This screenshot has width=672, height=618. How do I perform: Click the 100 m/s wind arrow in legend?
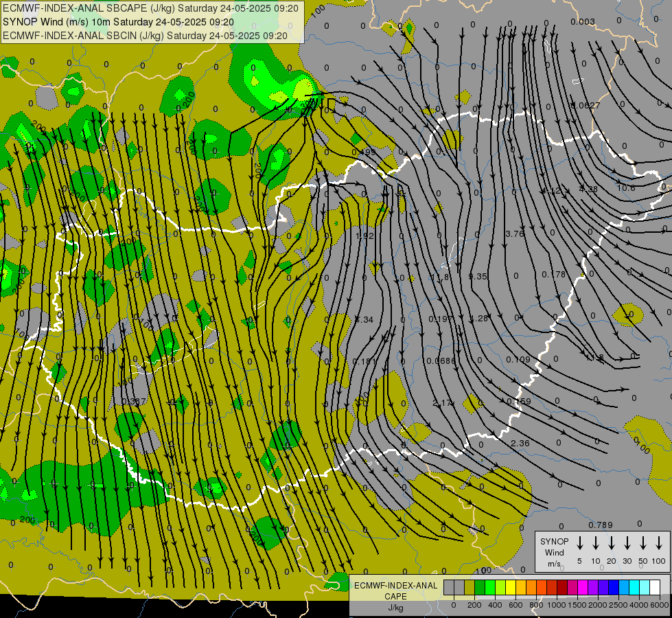pyautogui.click(x=659, y=543)
